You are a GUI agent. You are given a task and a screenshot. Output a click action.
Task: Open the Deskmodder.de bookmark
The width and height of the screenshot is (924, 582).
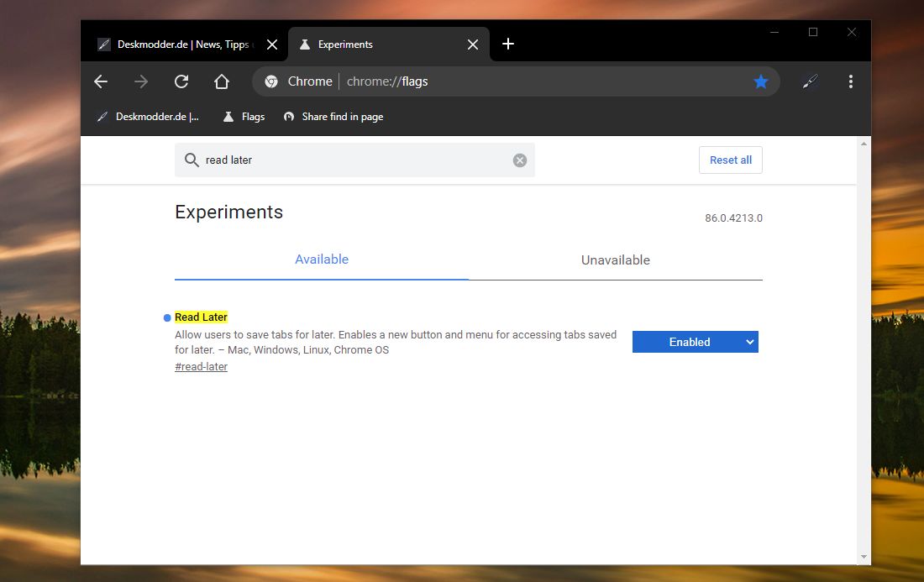coord(149,117)
